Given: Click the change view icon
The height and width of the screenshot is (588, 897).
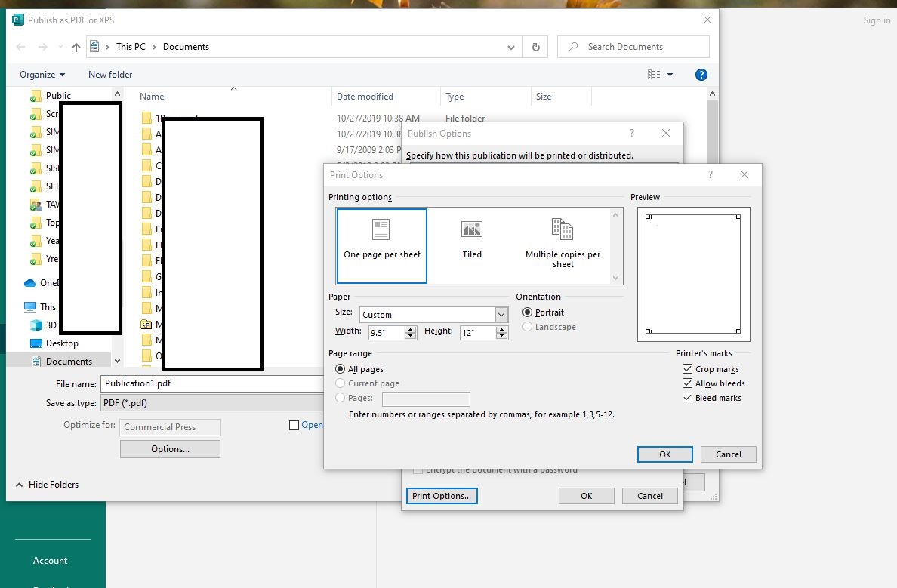Looking at the screenshot, I should (x=654, y=75).
